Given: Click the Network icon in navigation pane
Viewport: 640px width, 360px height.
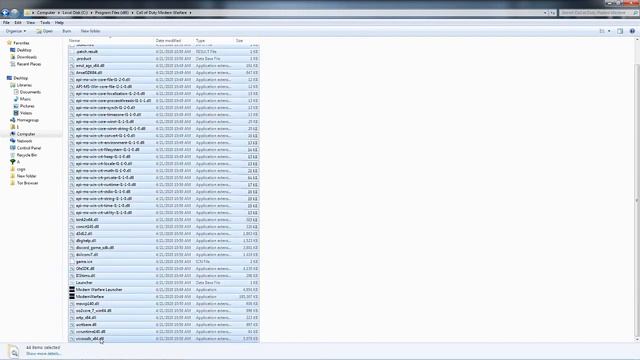Looking at the screenshot, I should [13, 141].
